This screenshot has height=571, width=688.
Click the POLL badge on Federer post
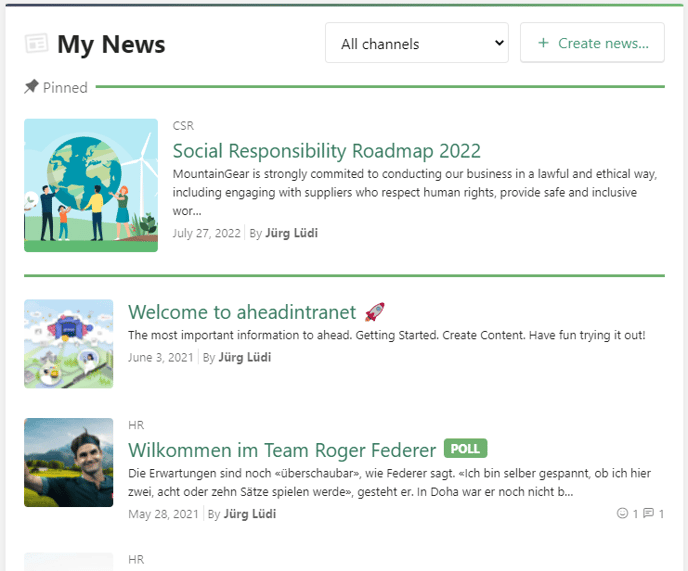[x=466, y=449]
